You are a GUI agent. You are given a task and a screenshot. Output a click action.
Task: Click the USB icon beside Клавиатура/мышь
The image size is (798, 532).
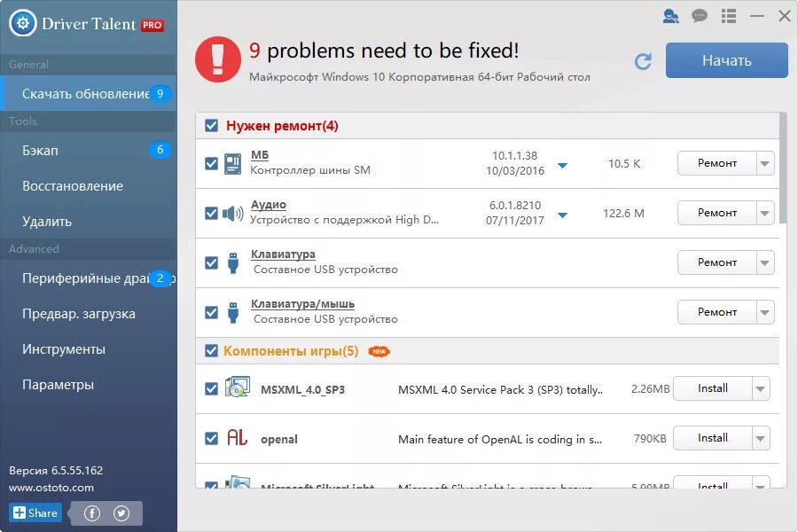pyautogui.click(x=233, y=313)
